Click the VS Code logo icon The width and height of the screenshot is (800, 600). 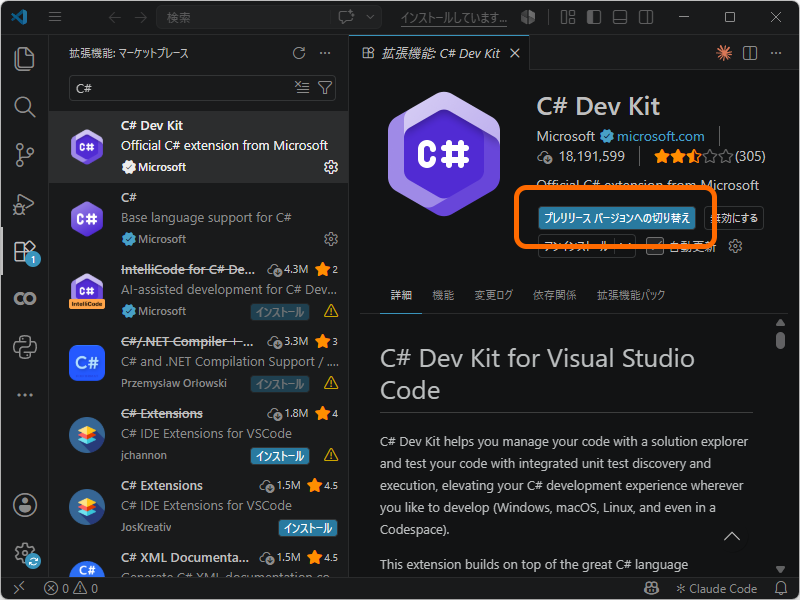click(19, 17)
